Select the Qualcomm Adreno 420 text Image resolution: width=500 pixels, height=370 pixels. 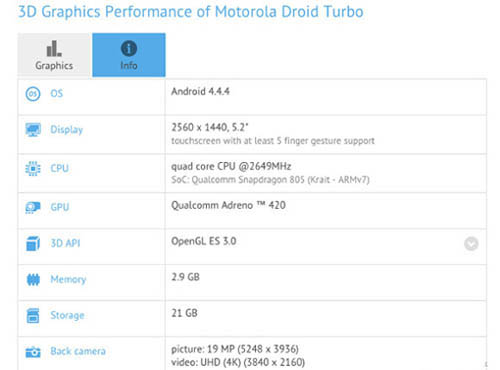pos(228,205)
